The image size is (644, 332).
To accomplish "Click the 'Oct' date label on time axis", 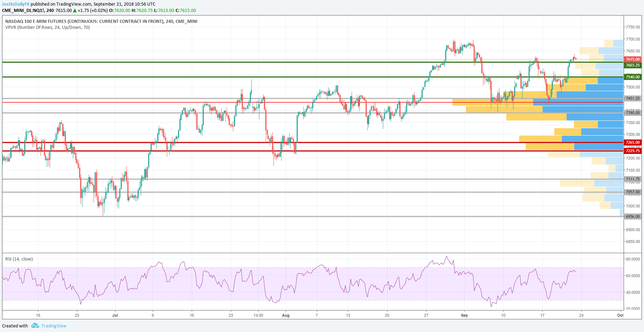I will [x=620, y=315].
